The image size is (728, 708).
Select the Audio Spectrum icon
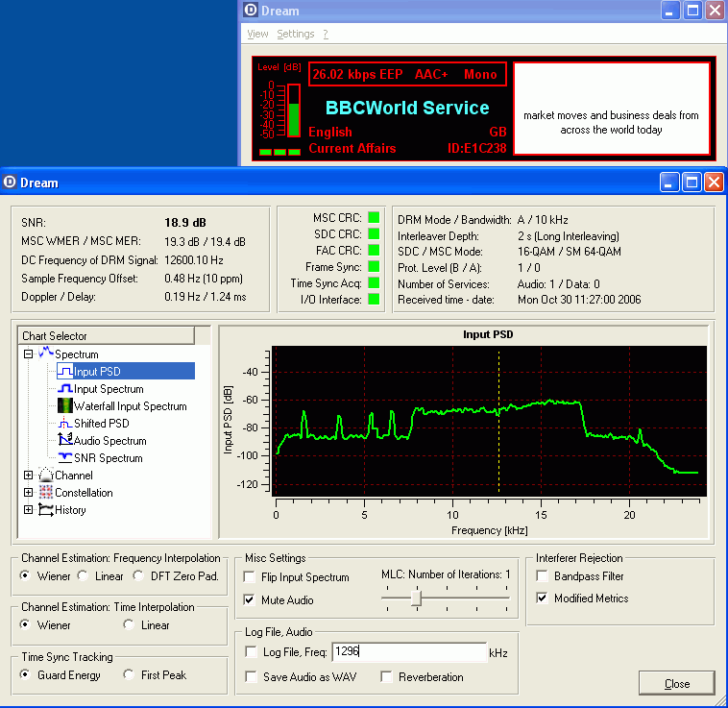pos(65,440)
